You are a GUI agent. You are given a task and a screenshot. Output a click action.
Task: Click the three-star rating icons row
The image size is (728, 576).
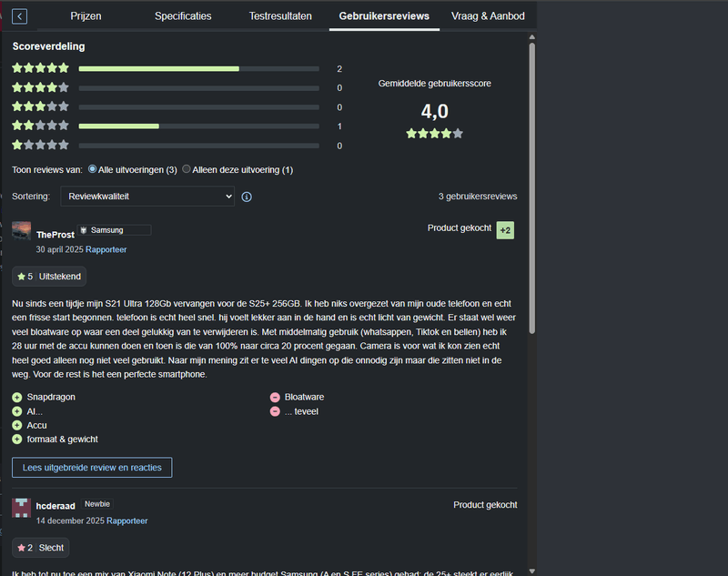(40, 106)
